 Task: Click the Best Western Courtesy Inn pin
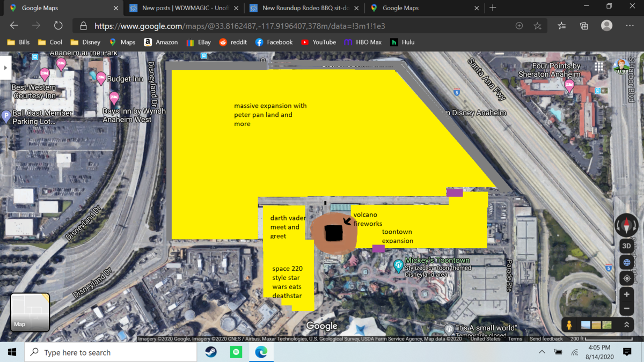pyautogui.click(x=45, y=75)
